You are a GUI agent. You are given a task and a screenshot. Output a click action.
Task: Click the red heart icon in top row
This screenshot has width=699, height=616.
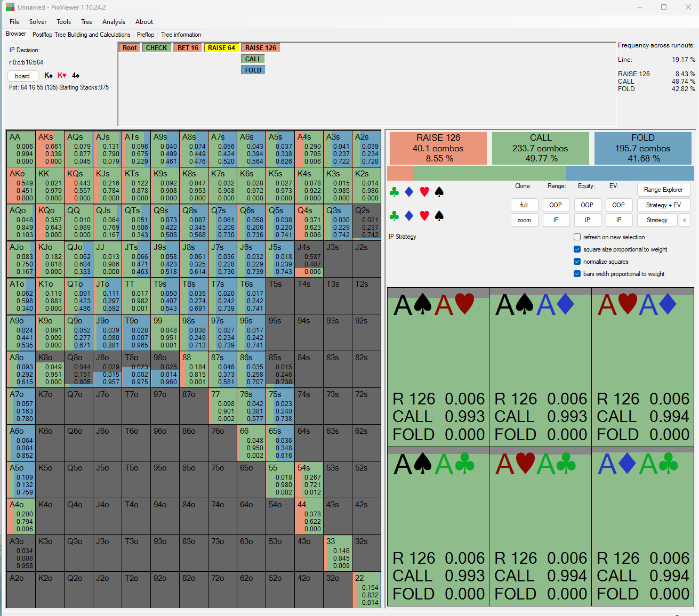pyautogui.click(x=424, y=192)
